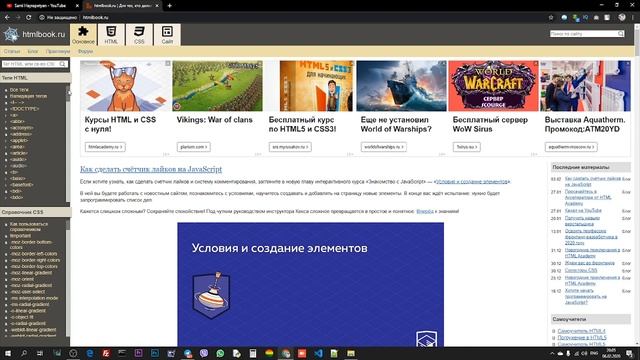Open the cat HTML and CSS courses ad
This screenshot has width=640, height=360.
[x=126, y=86]
